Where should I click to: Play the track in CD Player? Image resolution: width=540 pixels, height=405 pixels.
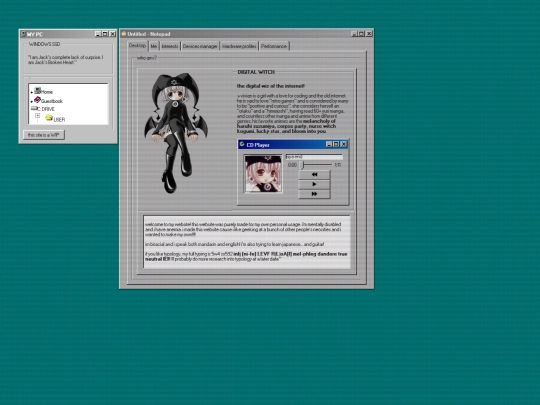(x=314, y=184)
